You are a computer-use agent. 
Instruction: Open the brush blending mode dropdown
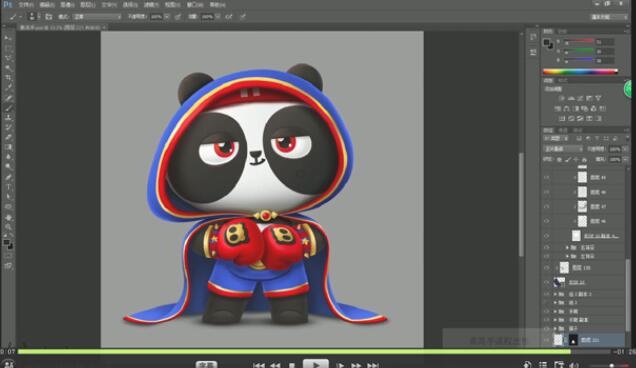tap(97, 17)
